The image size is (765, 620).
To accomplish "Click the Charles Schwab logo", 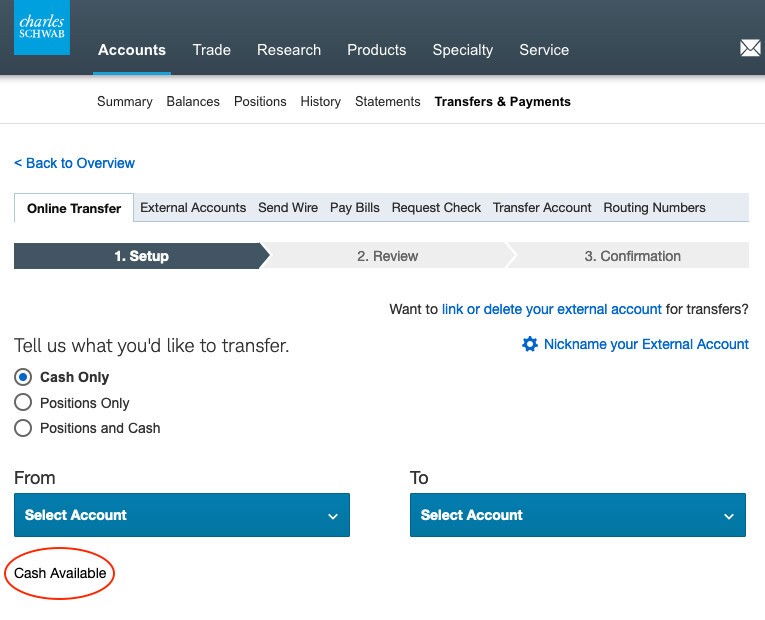I will coord(42,28).
